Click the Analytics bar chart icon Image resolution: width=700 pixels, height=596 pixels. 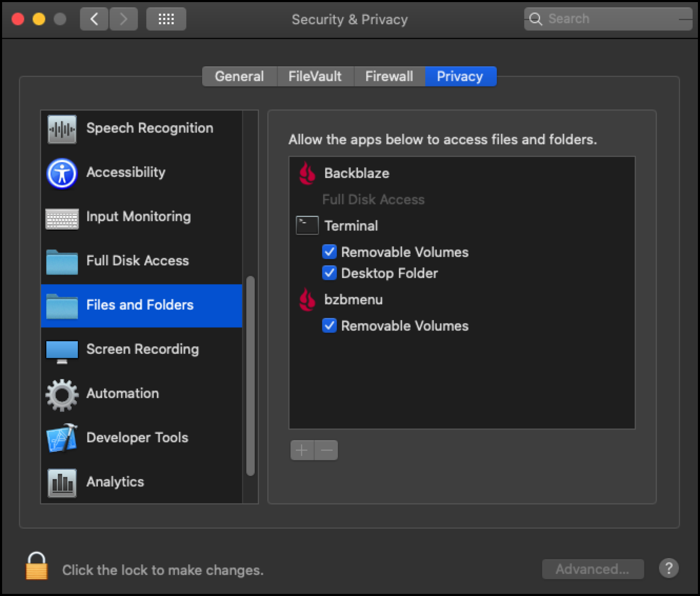pos(62,483)
